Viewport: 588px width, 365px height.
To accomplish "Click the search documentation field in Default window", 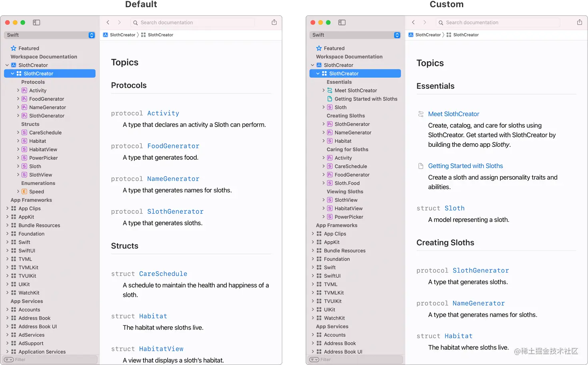I will click(x=193, y=22).
